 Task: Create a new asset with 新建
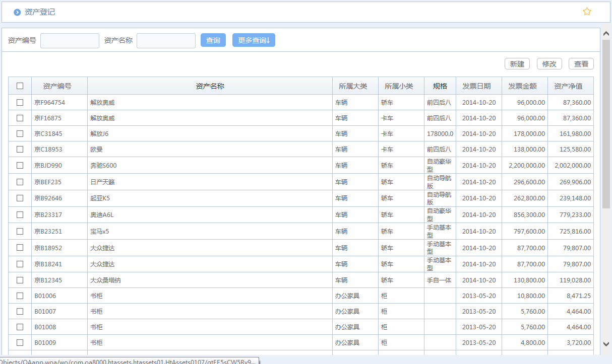click(517, 64)
